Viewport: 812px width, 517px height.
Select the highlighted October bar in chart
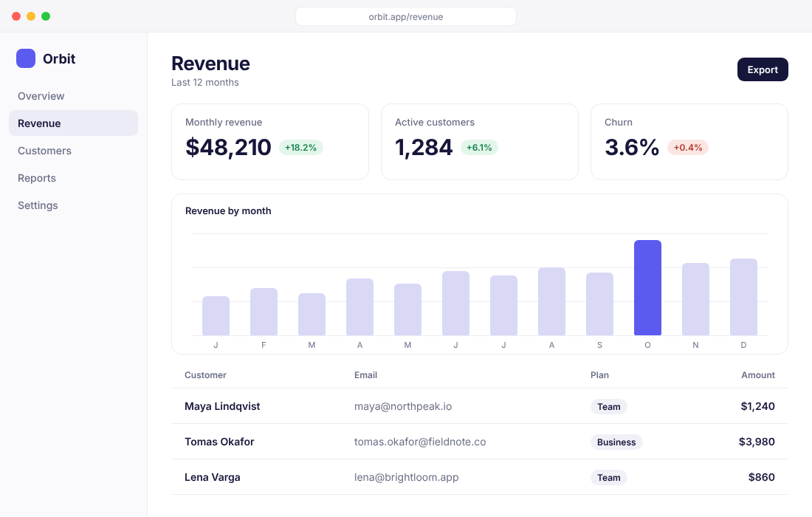pyautogui.click(x=647, y=287)
